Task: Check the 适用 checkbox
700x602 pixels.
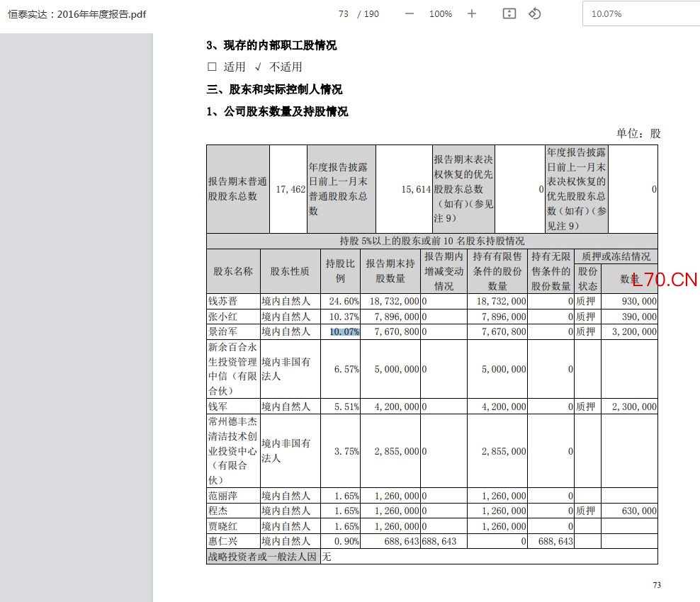Action: click(x=212, y=67)
